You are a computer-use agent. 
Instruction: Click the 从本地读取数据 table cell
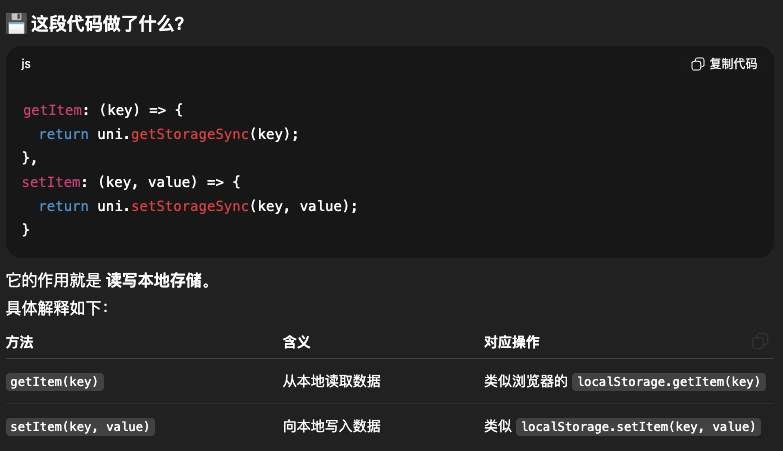(331, 381)
